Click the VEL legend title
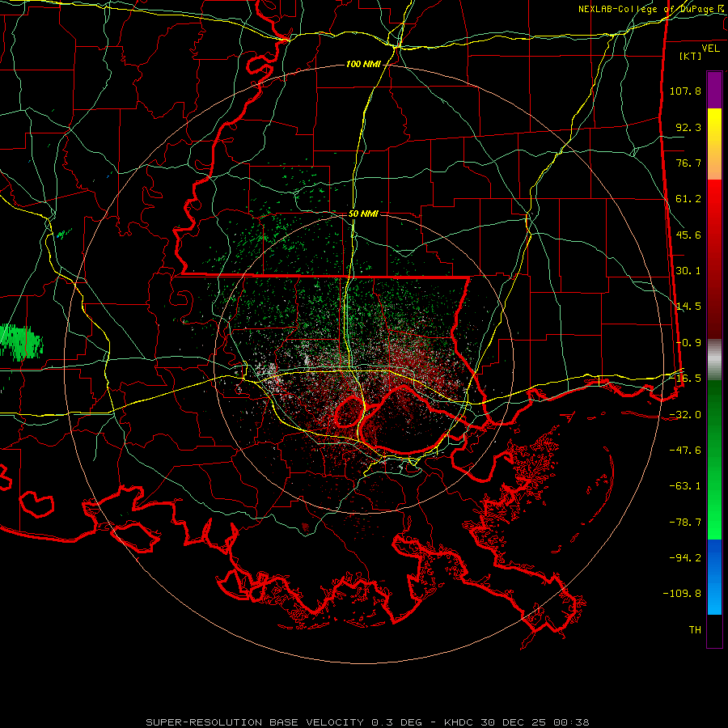This screenshot has width=728, height=728. tap(710, 49)
